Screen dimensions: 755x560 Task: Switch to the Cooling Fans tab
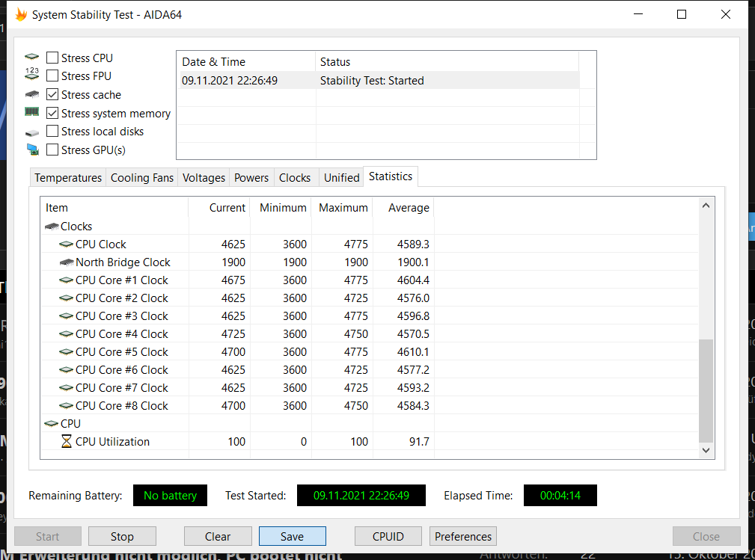142,177
